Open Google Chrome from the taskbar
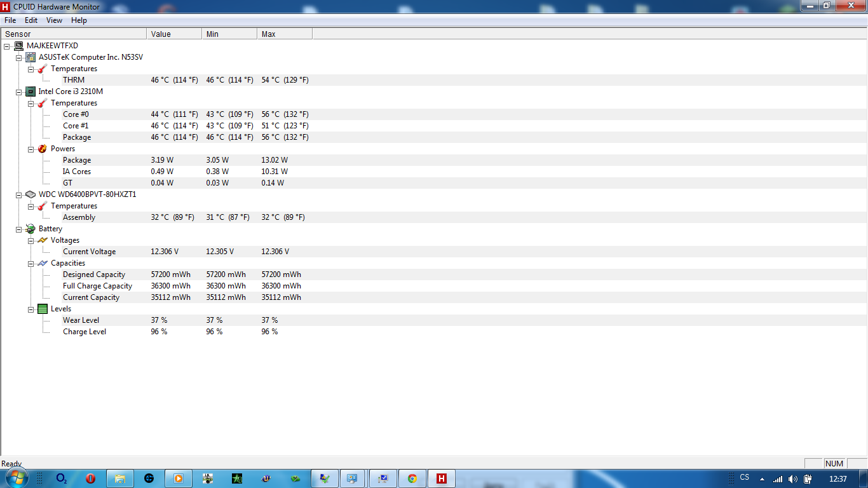Image resolution: width=868 pixels, height=488 pixels. click(412, 478)
